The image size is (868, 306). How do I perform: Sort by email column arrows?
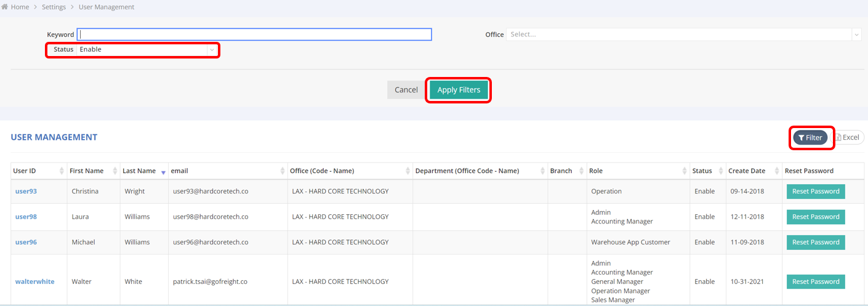pos(283,171)
